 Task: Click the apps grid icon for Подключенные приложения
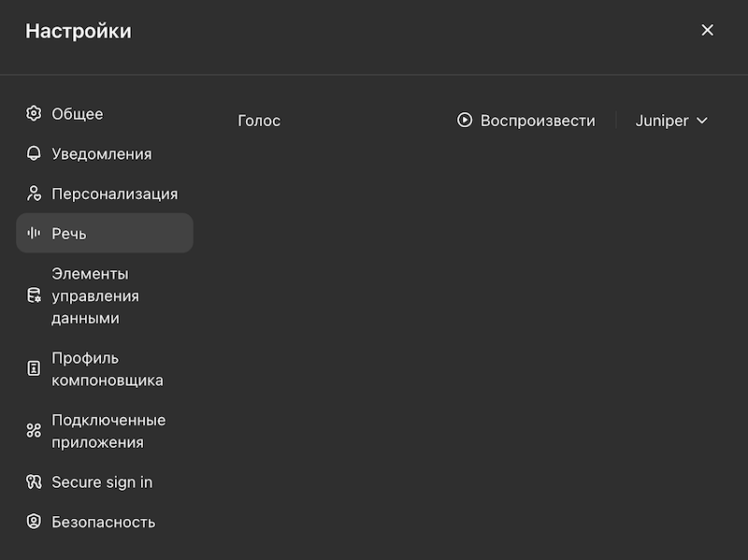point(34,431)
